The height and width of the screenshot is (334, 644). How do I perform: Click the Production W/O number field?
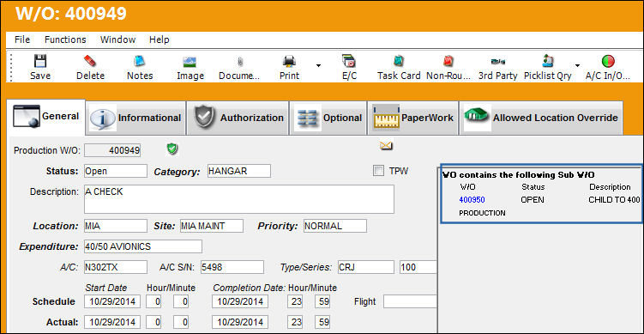112,150
